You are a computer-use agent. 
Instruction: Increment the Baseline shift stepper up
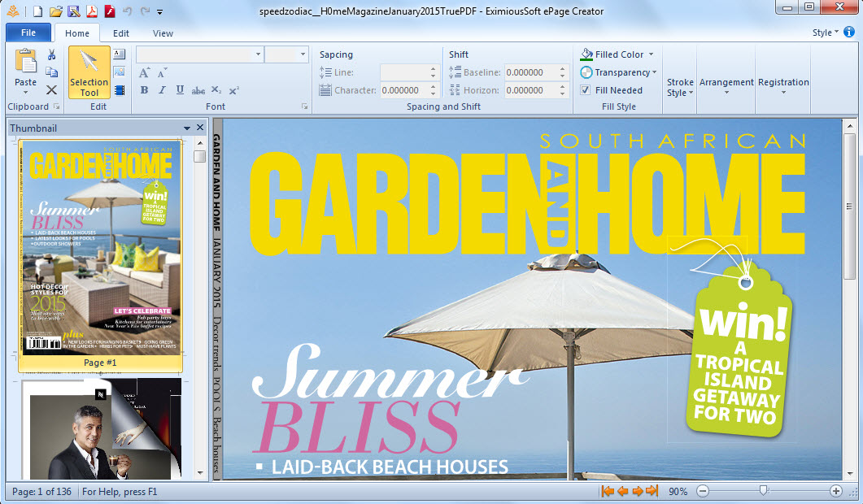coord(563,69)
